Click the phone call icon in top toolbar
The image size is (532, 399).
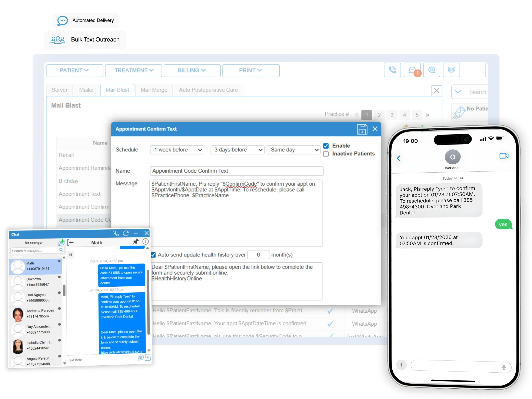tap(392, 70)
